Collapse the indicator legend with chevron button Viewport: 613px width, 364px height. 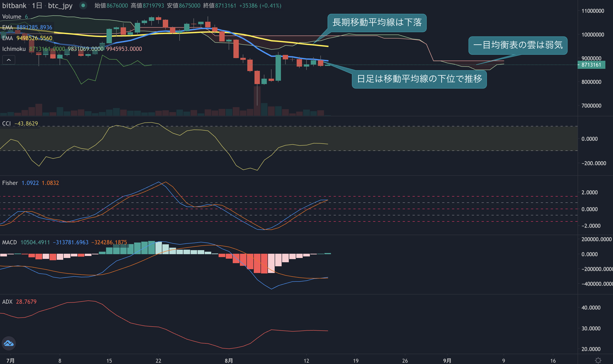pyautogui.click(x=9, y=60)
